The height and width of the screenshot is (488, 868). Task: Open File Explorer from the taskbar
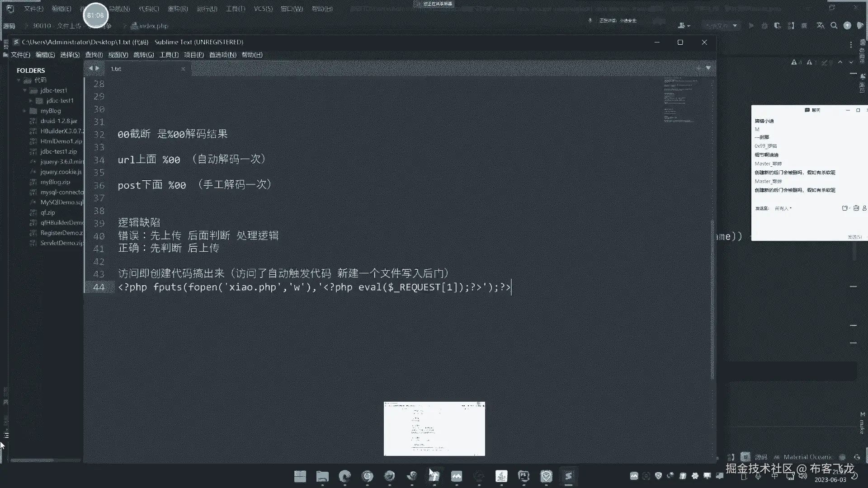click(x=322, y=476)
